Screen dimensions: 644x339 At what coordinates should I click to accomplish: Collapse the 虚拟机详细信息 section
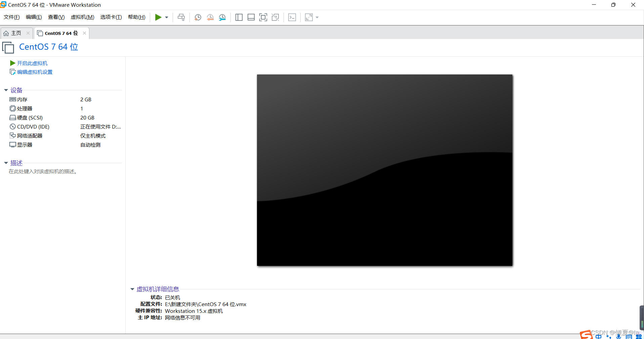pyautogui.click(x=132, y=289)
